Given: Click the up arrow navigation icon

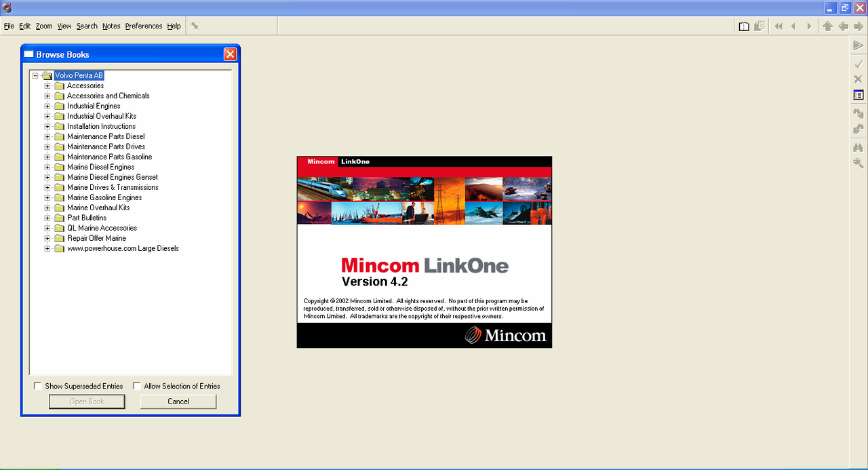Looking at the screenshot, I should point(827,26).
